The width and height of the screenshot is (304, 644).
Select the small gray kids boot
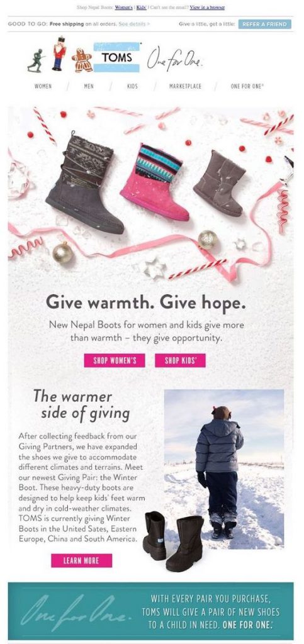220,182
